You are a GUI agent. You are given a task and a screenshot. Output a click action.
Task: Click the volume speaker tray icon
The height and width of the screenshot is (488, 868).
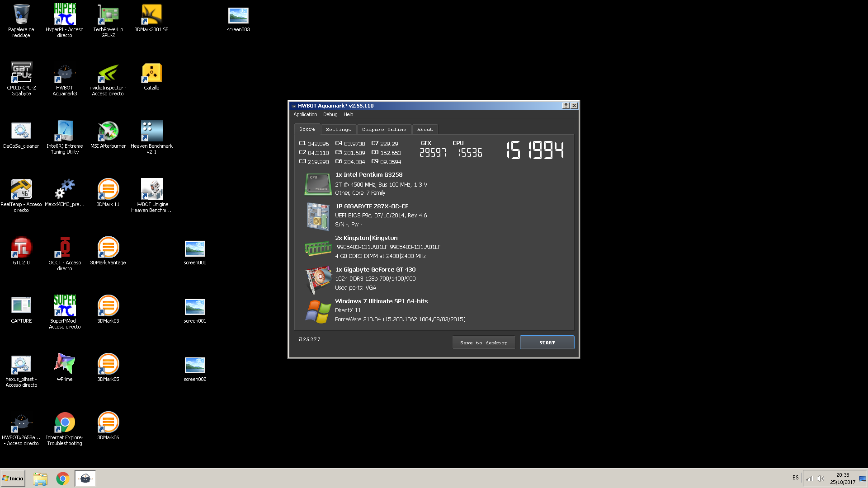[x=821, y=479]
